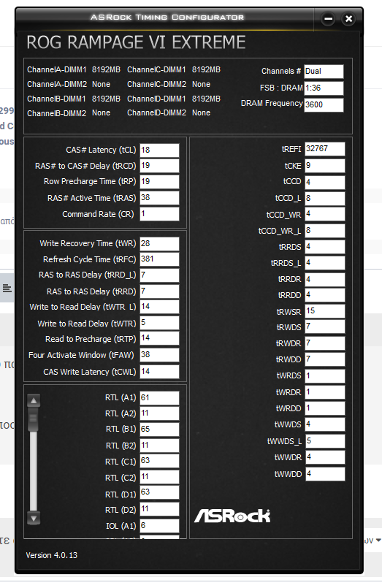Click the RAS to RAS Delay (tRRD_L) field
The height and width of the screenshot is (588, 382).
[x=159, y=275]
